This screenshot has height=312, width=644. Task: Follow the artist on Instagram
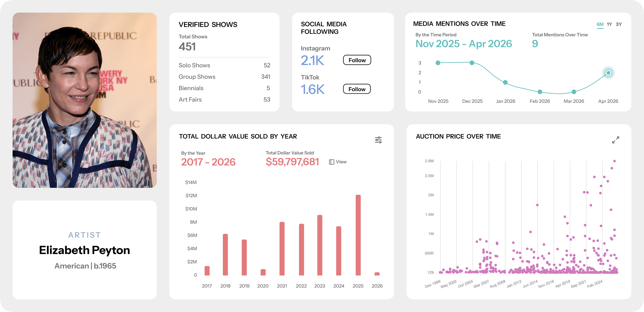pos(357,60)
